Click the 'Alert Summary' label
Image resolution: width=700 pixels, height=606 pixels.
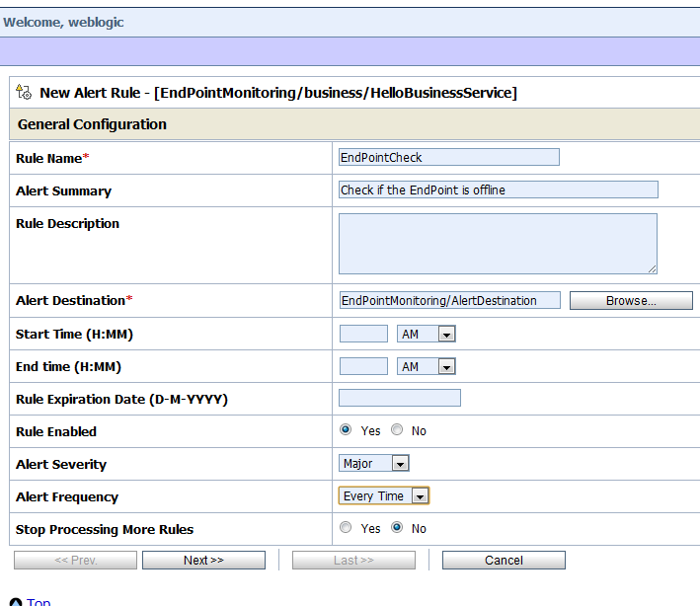click(63, 191)
